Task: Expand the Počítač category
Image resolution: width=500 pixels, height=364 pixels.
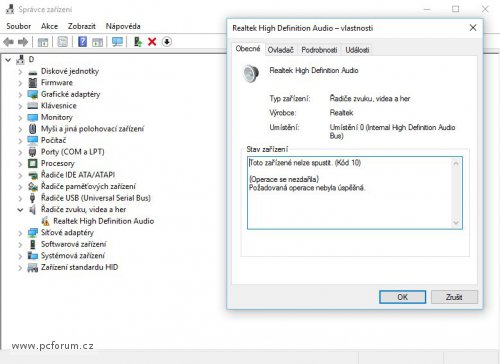Action: [20, 141]
